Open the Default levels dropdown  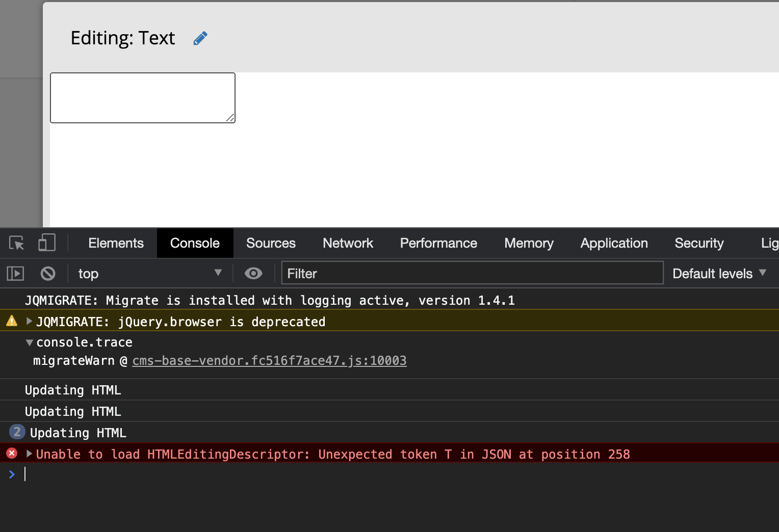click(x=719, y=274)
